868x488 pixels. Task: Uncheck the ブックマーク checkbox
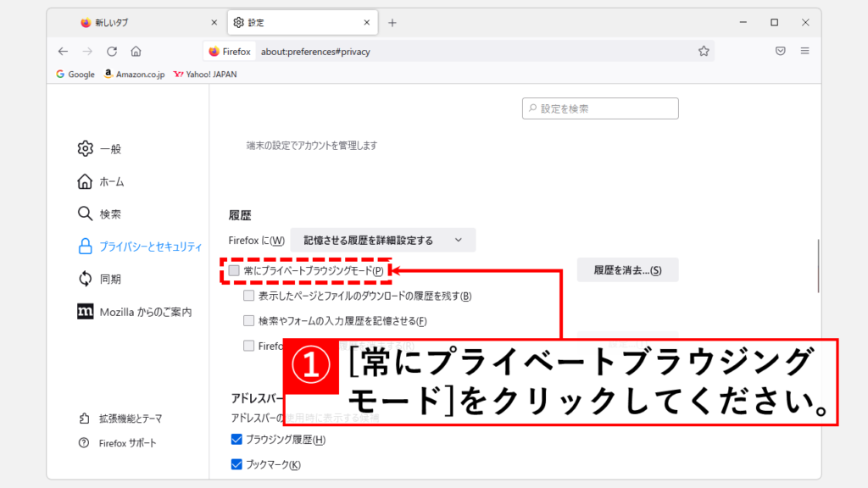pyautogui.click(x=236, y=464)
